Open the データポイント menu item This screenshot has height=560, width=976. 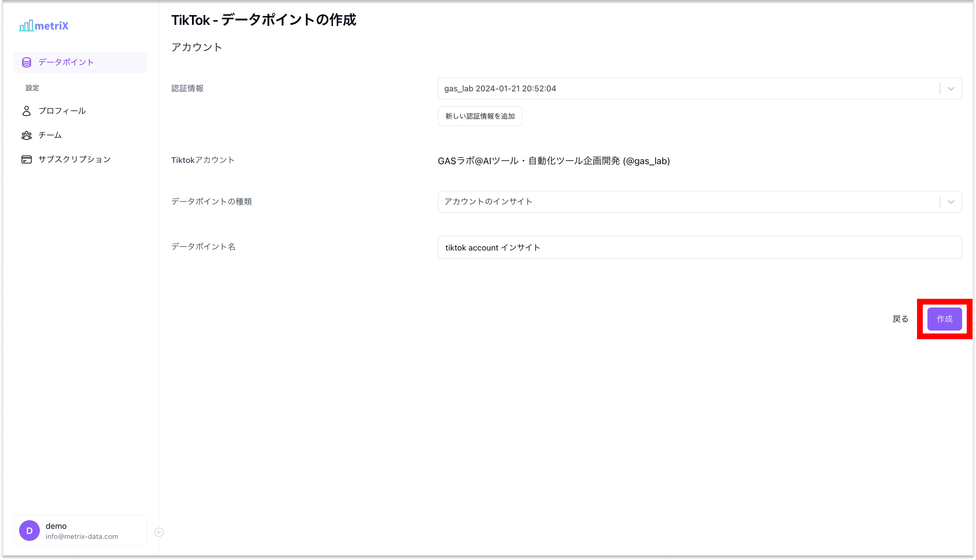coord(80,62)
